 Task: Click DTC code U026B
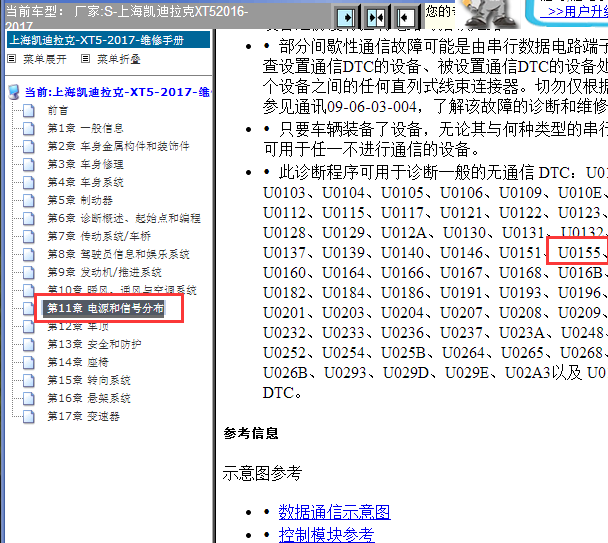285,373
